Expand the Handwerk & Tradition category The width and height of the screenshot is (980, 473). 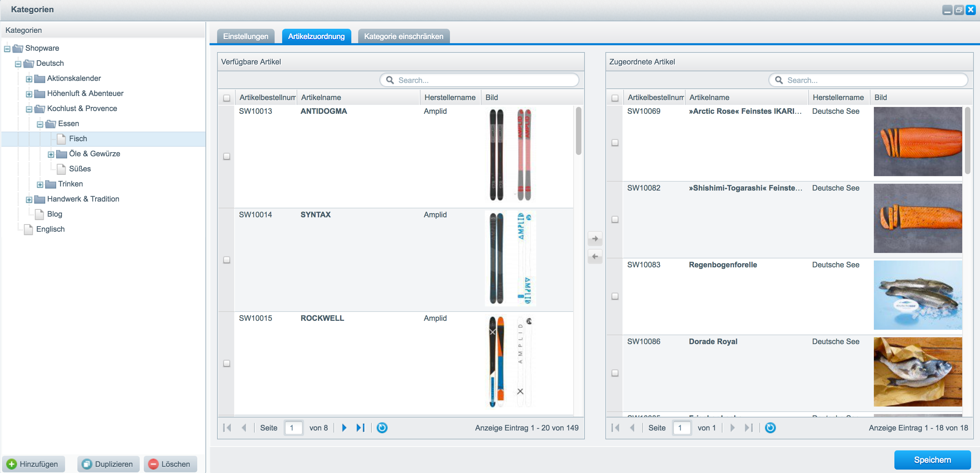pyautogui.click(x=29, y=199)
